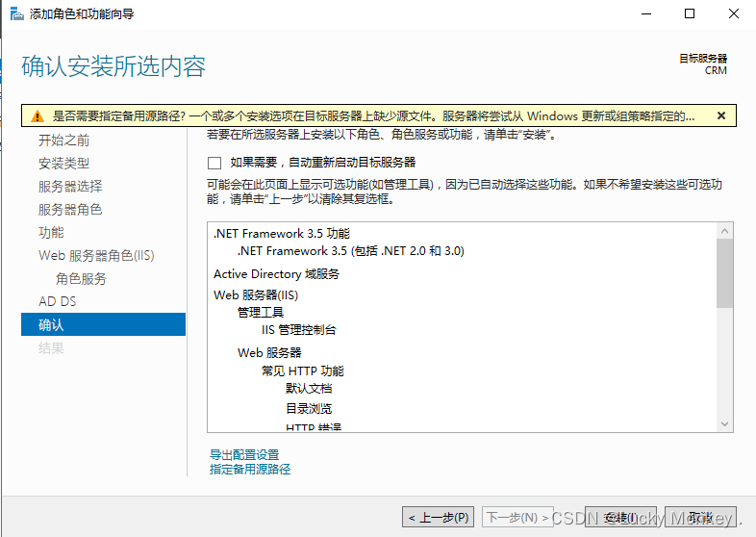The image size is (756, 537).
Task: Click the feature list scroll up arrow
Action: (724, 231)
